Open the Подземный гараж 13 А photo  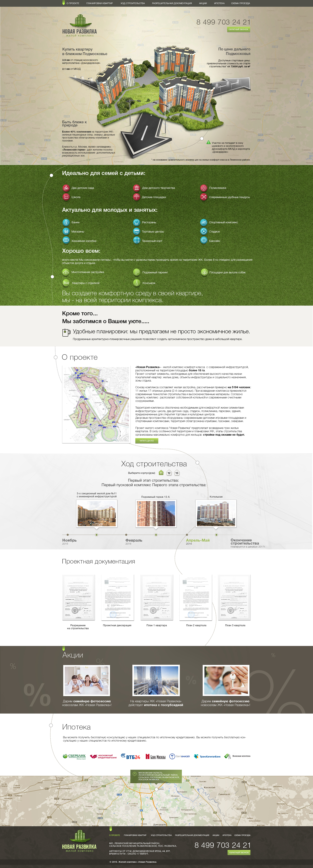point(156,514)
